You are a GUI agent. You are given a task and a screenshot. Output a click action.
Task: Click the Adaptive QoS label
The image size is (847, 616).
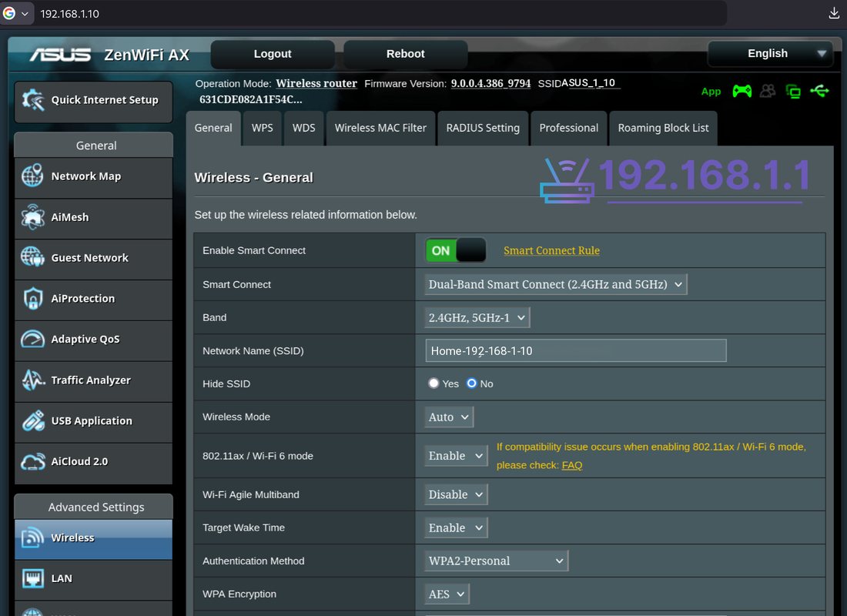click(85, 340)
